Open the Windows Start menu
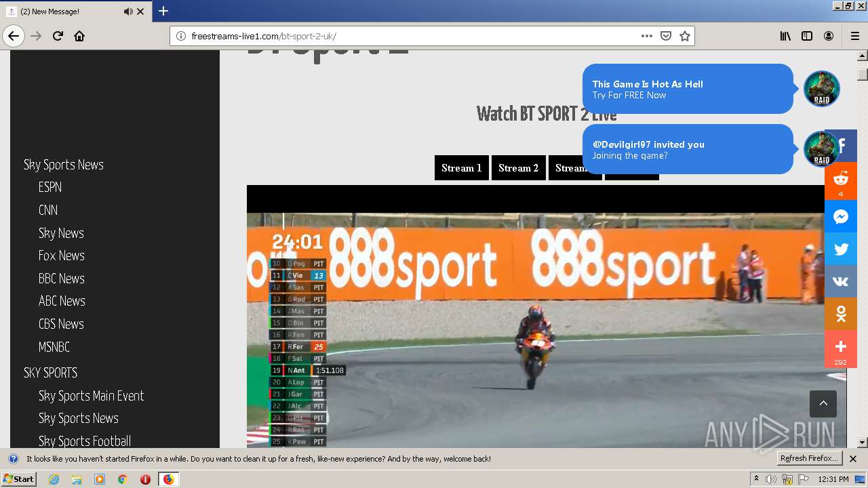 pyautogui.click(x=18, y=479)
